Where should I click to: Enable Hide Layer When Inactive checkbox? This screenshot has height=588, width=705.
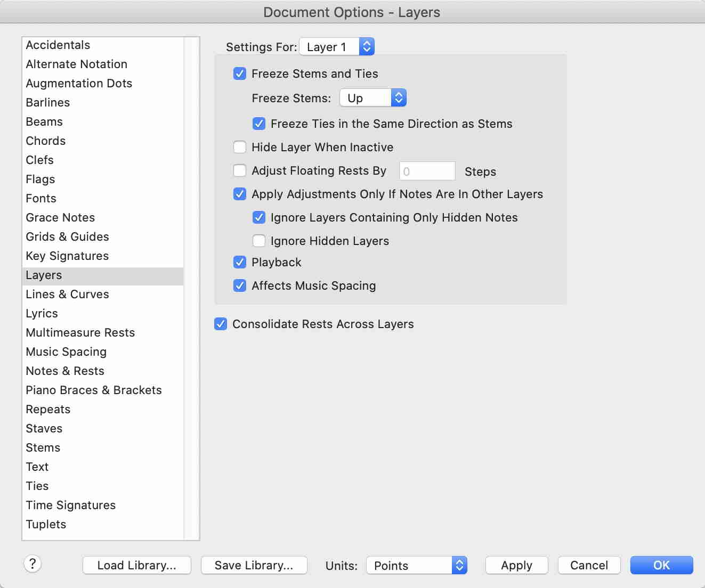(240, 147)
